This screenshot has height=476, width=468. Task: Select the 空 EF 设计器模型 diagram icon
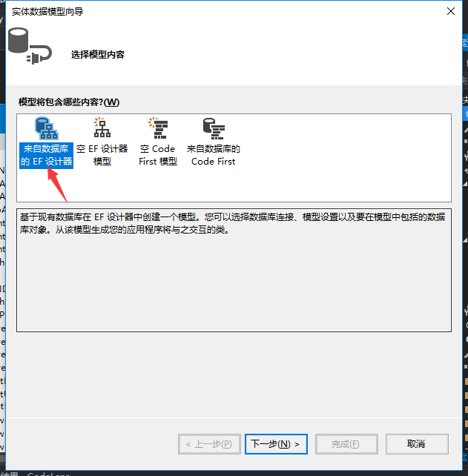coord(102,128)
